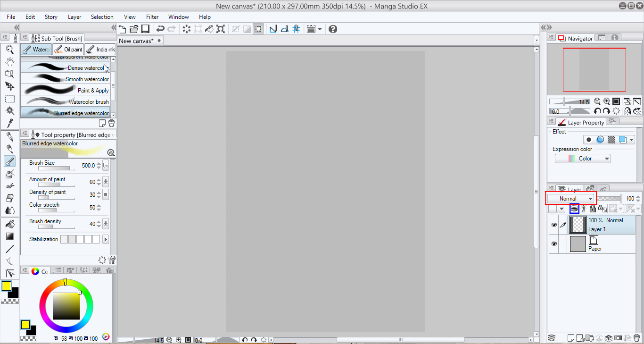Select the straight Line figure tool
This screenshot has height=344, width=644.
[9, 249]
